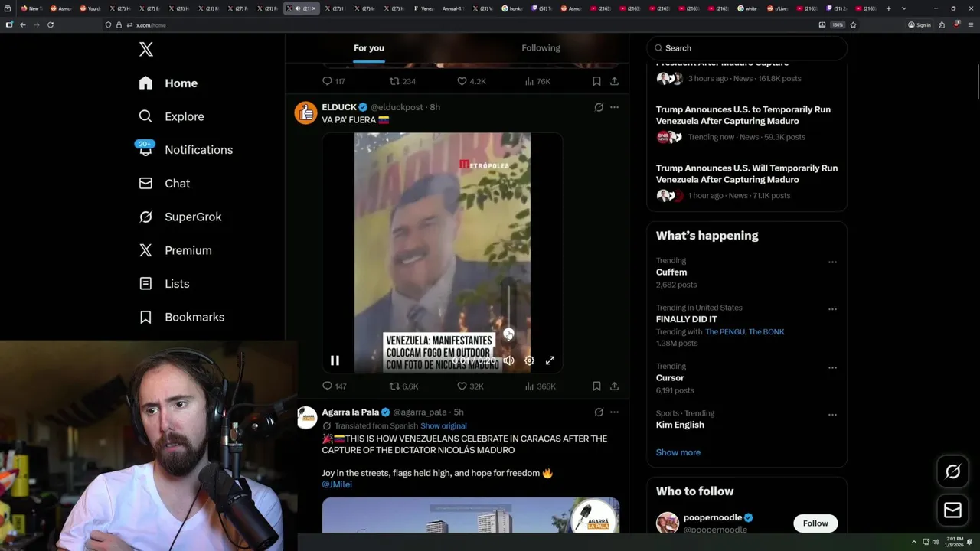The height and width of the screenshot is (551, 980).
Task: Enter fullscreen on the video
Action: [x=550, y=360]
